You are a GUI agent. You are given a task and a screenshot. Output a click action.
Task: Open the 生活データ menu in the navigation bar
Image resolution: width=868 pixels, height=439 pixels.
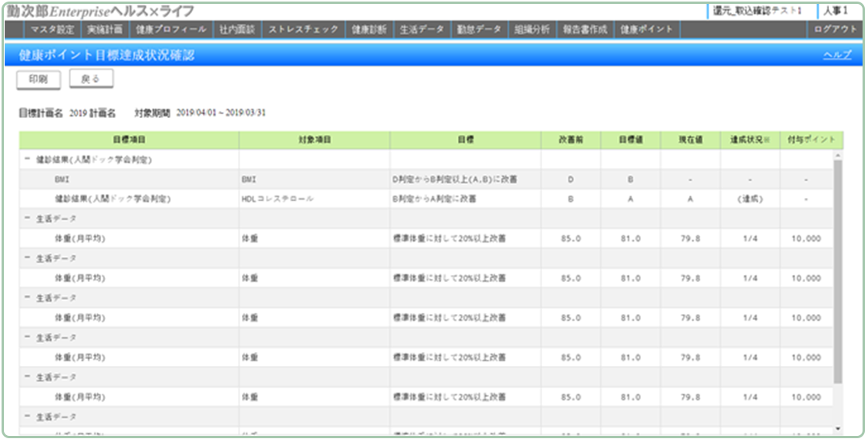[422, 30]
